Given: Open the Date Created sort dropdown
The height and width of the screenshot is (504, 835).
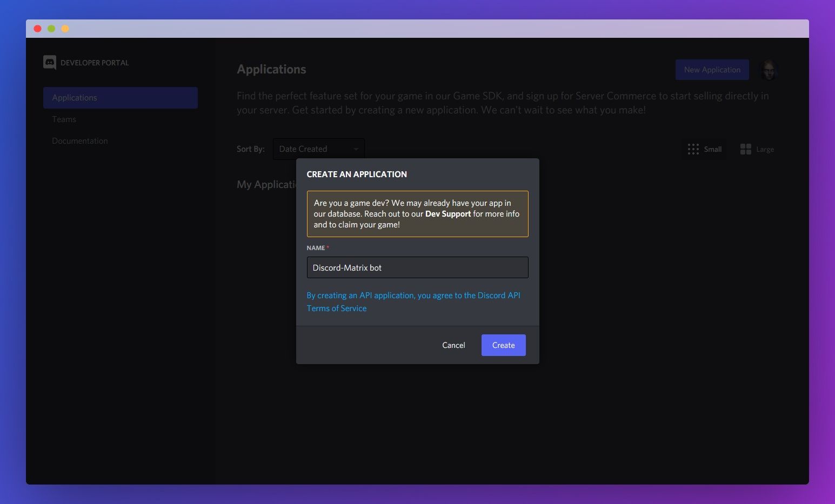Looking at the screenshot, I should pos(318,149).
